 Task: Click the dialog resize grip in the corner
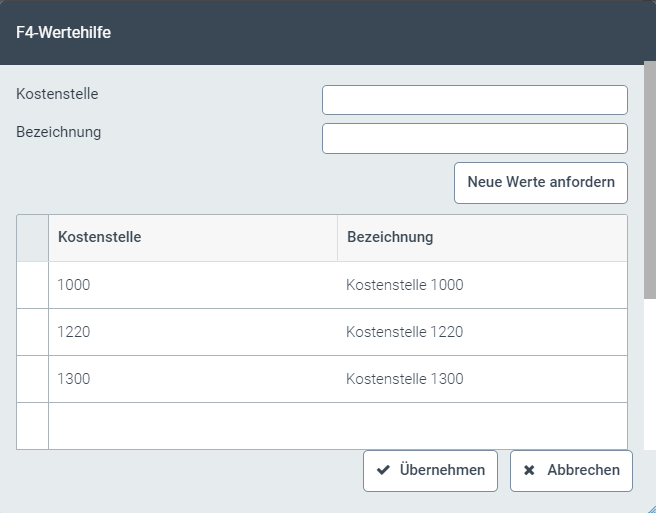(651, 508)
